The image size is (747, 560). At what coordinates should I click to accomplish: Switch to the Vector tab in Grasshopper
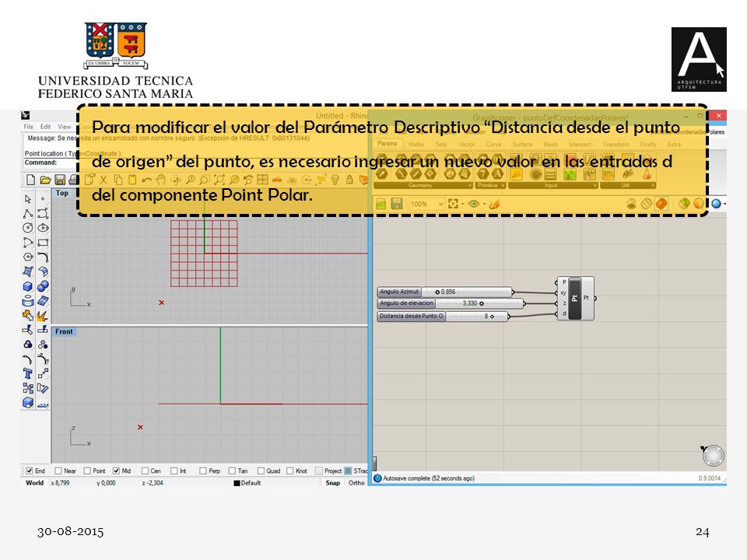point(466,144)
